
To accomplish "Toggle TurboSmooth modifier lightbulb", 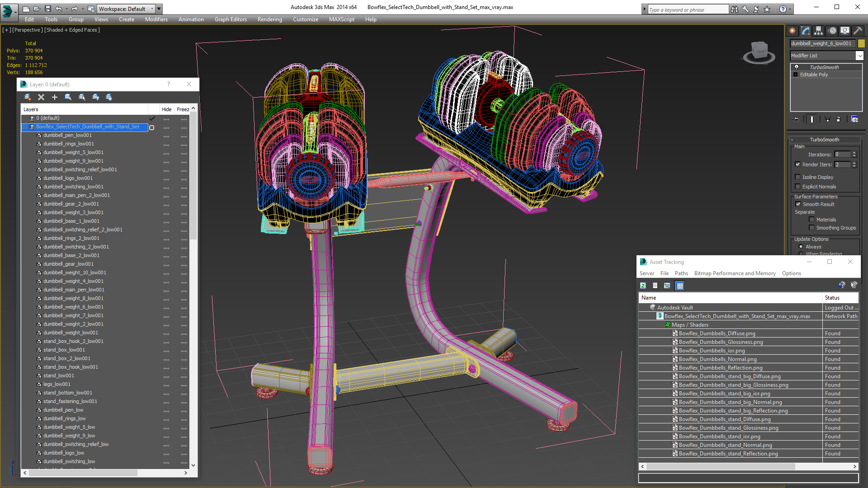I will (x=797, y=67).
